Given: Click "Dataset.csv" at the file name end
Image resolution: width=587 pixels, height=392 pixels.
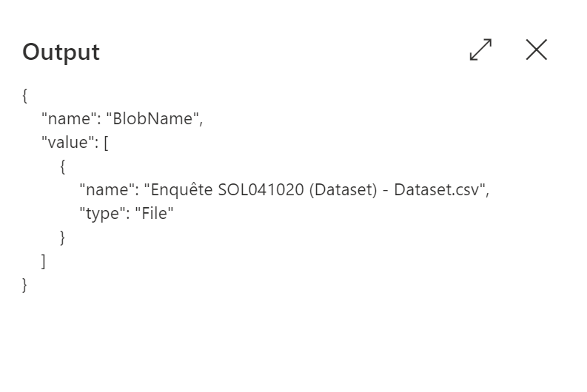Looking at the screenshot, I should point(437,189).
